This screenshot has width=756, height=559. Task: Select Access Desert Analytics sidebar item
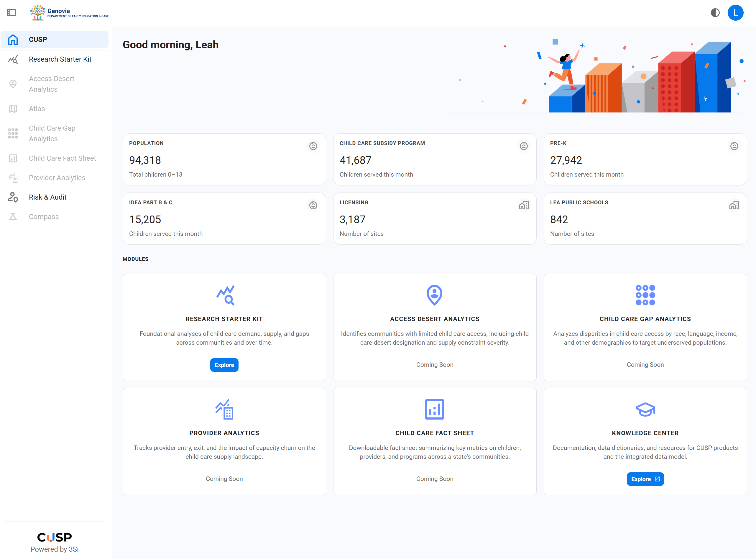click(55, 84)
